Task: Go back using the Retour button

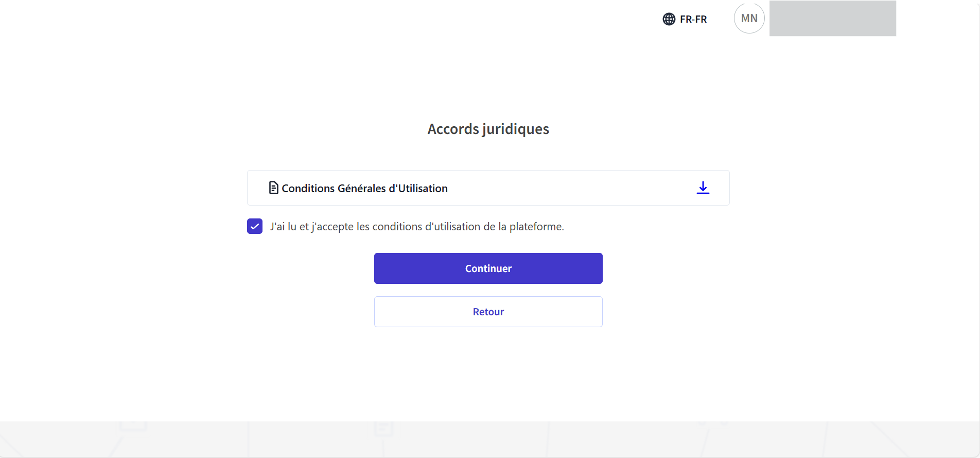Action: tap(488, 312)
